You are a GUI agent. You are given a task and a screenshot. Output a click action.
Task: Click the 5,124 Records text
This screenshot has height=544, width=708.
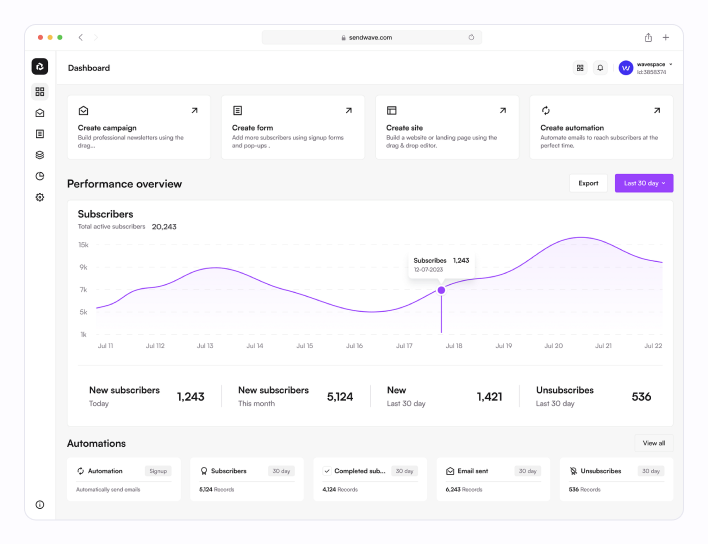tap(217, 489)
